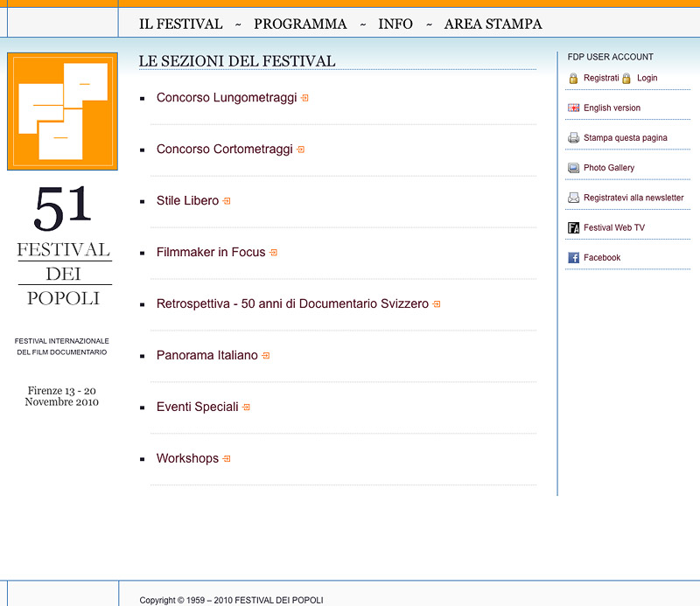Click the Festival dei Popoli orange logo

tap(62, 112)
